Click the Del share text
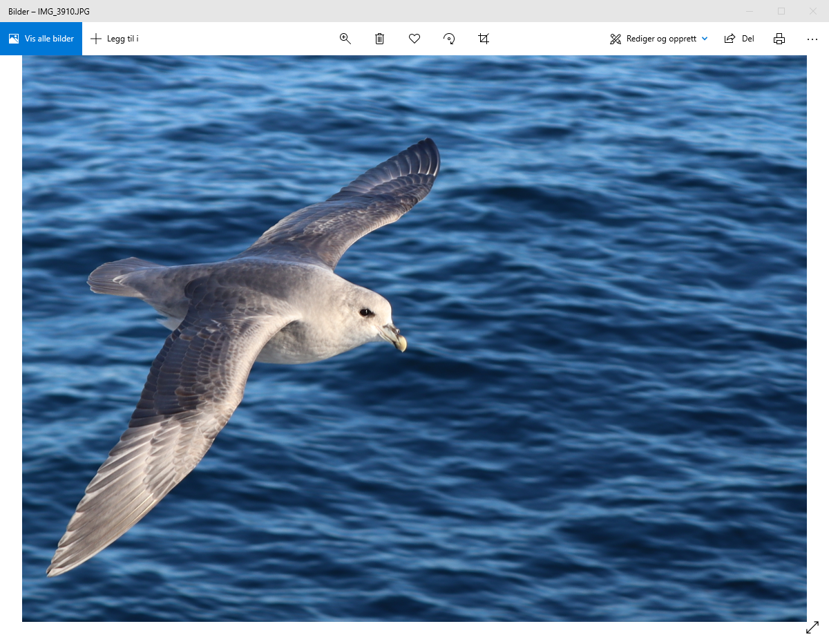 tap(747, 39)
